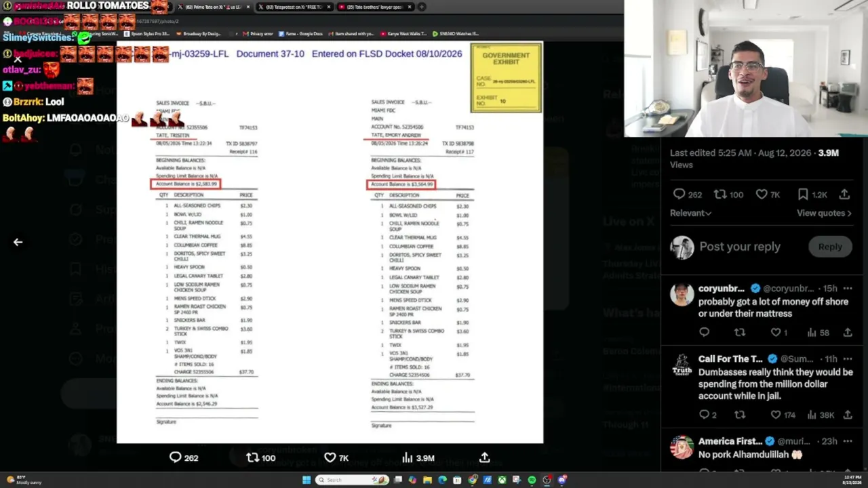Open the taskbar clock showing 12:47 PM
This screenshot has width=868, height=488.
pos(850,480)
